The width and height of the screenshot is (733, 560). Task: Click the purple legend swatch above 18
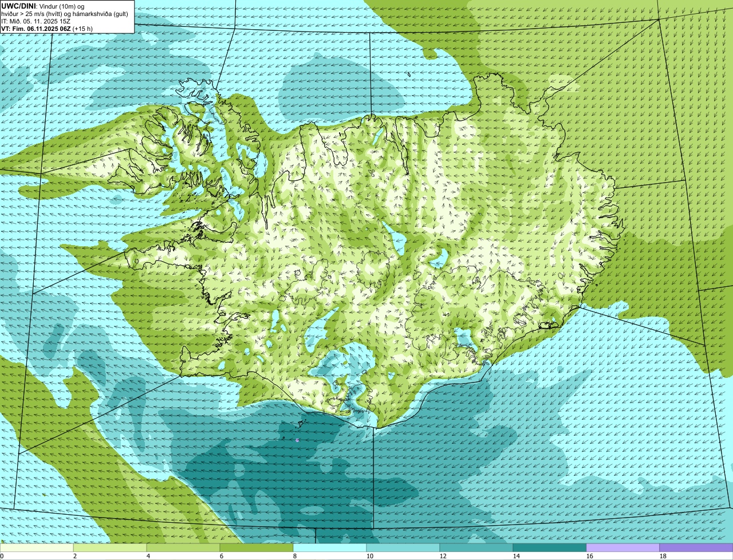coord(696,547)
